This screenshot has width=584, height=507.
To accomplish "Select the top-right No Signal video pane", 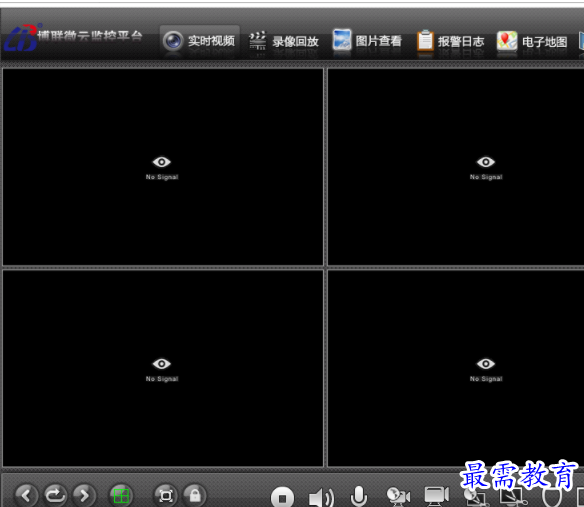I will click(x=456, y=167).
